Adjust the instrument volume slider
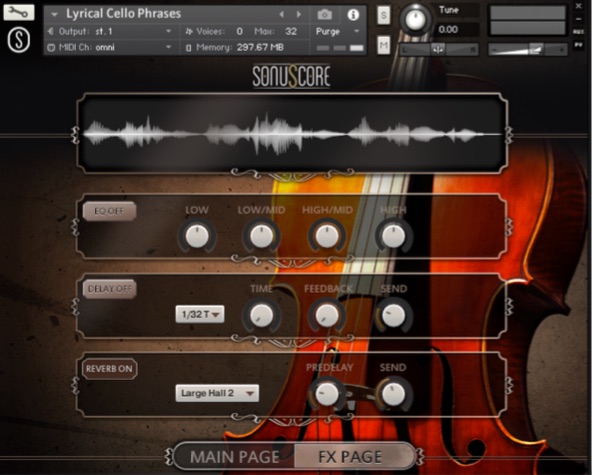Viewport: 592px width, 475px height. coord(527,49)
